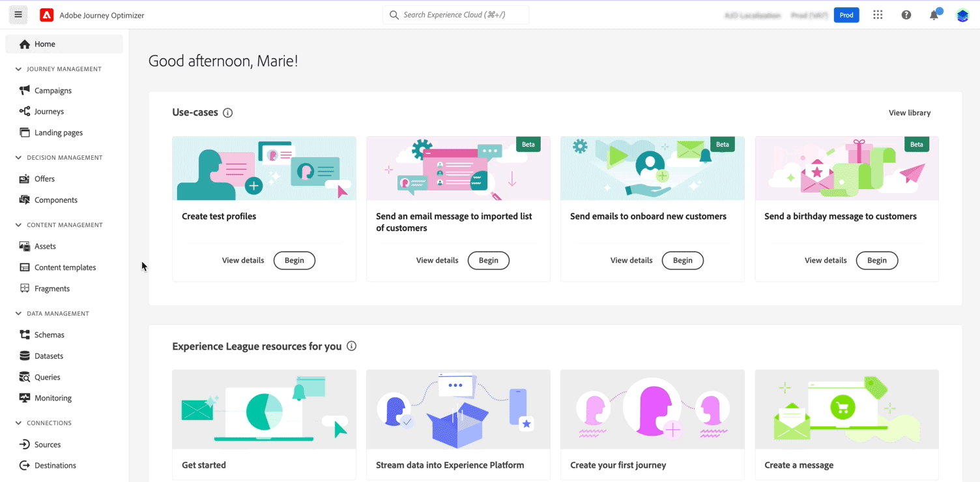
Task: Click the Components icon in sidebar
Action: (25, 200)
